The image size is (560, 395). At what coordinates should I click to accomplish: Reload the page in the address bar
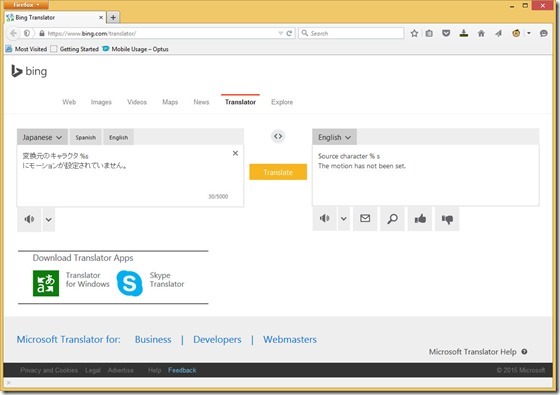(289, 34)
